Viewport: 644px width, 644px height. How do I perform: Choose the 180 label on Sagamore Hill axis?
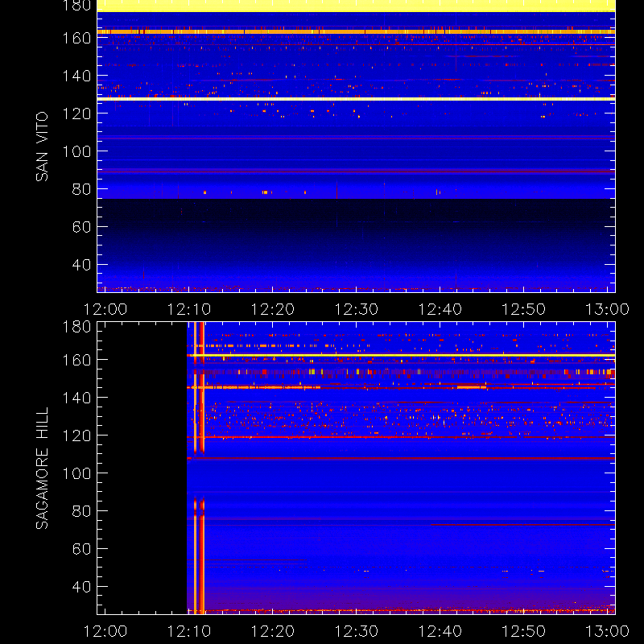coord(76,327)
